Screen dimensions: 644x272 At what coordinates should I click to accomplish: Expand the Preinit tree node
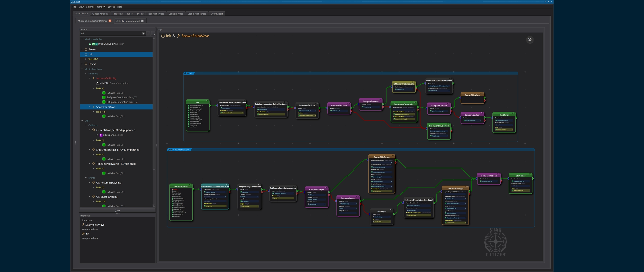(82, 49)
